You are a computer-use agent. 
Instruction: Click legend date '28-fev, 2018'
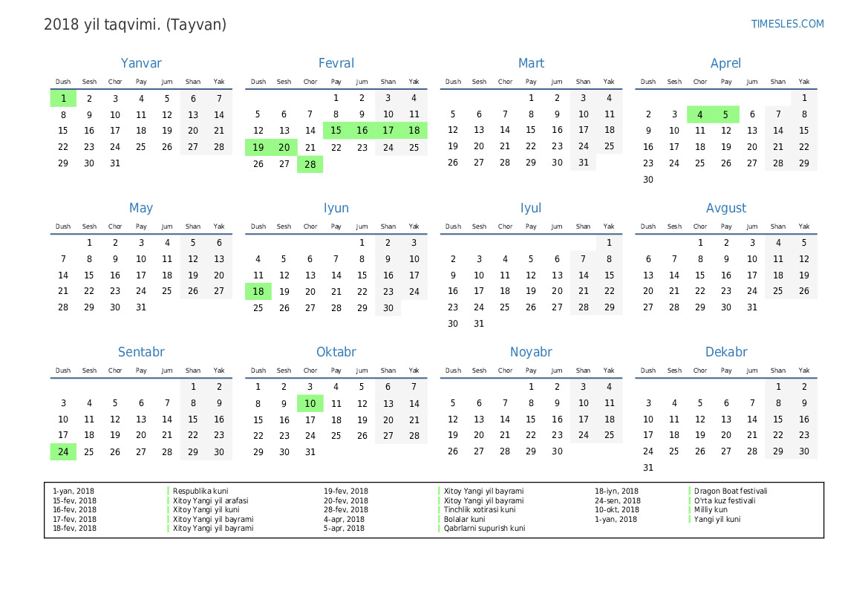[x=346, y=509]
